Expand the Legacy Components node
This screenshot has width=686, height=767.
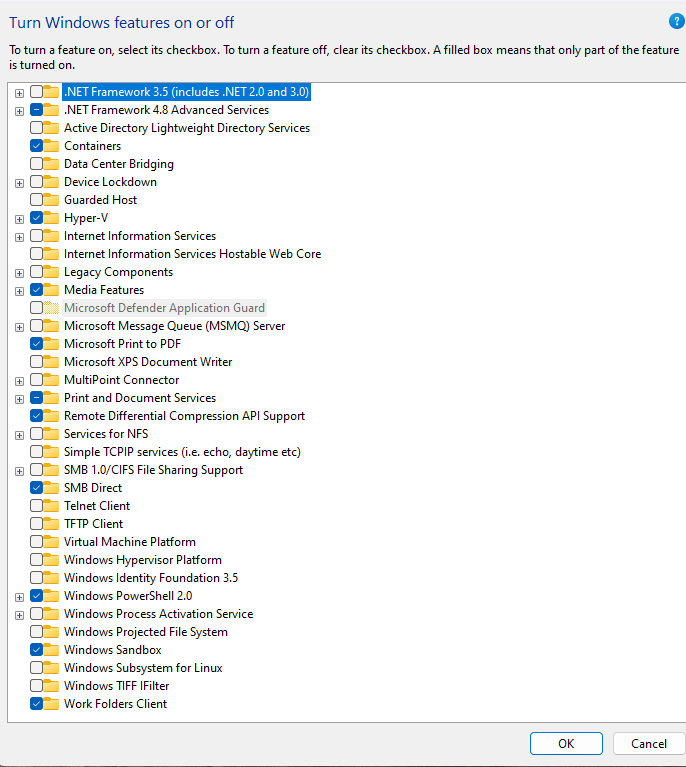point(19,273)
